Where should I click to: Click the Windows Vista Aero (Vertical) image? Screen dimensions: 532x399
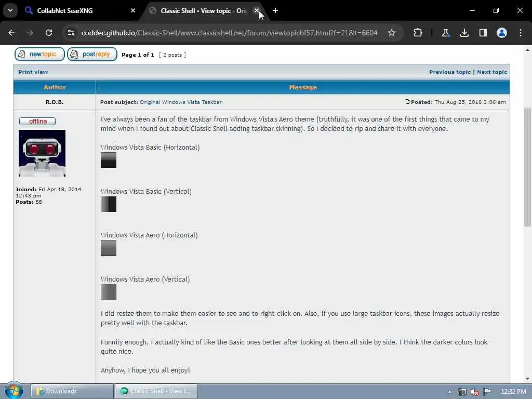coord(109,292)
